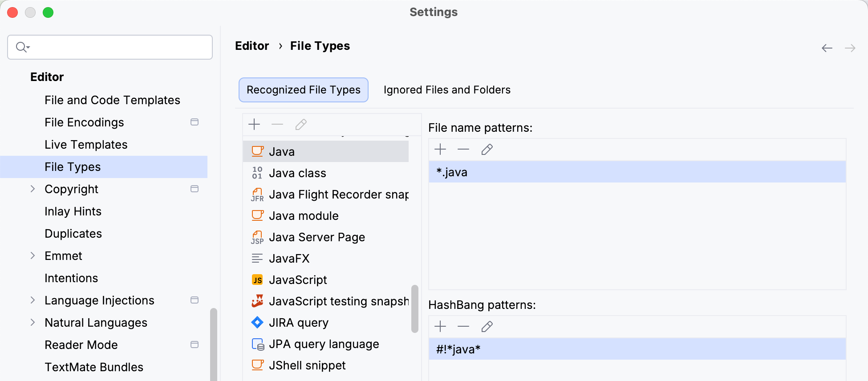Open Reader Mode settings
868x381 pixels.
pos(81,345)
